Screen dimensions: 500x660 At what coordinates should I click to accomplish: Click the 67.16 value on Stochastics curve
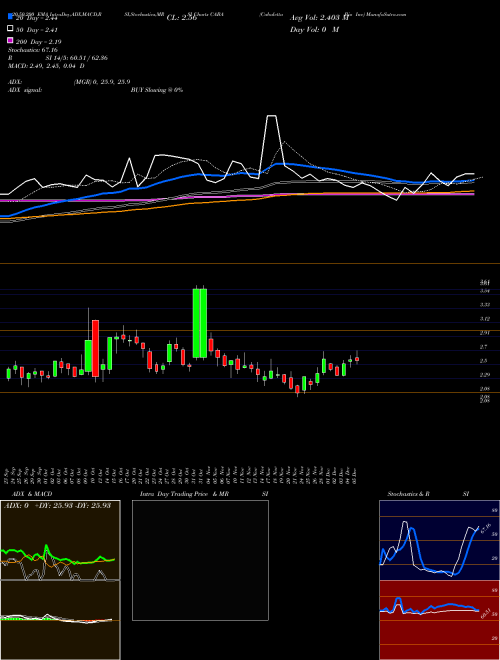click(485, 528)
